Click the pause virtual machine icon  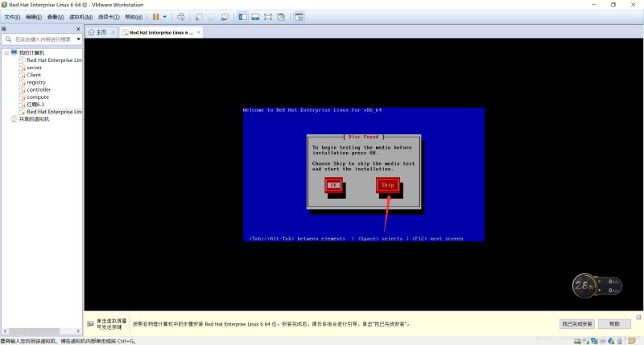(x=155, y=17)
